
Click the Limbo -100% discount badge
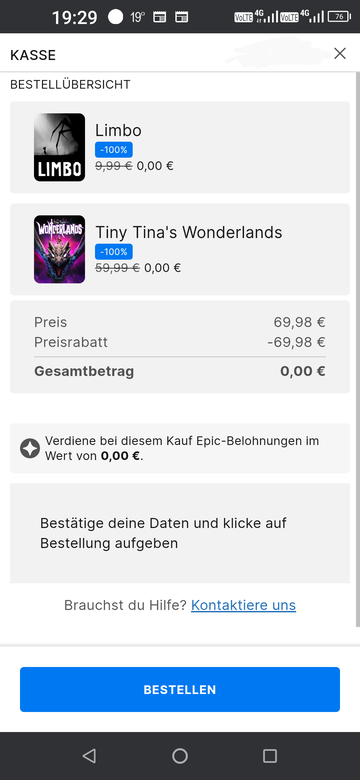(114, 149)
